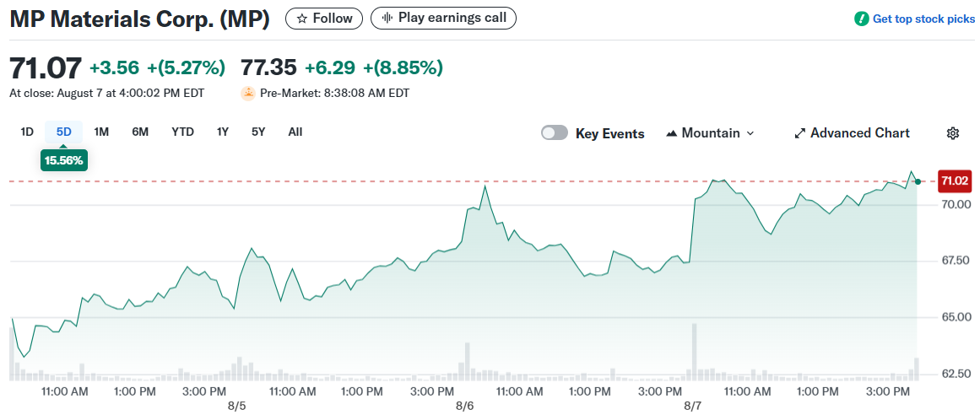The image size is (980, 415).
Task: Click the Mountain chart type icon
Action: click(672, 133)
